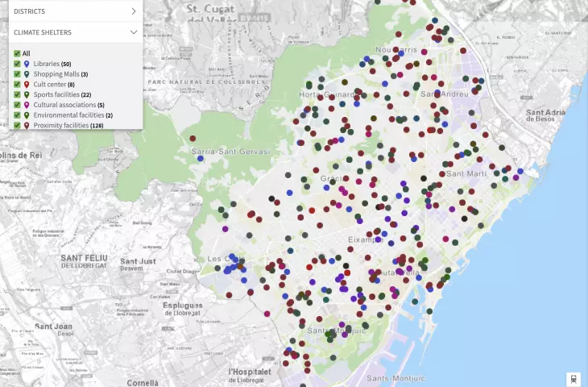Disable the Sports facilities checkbox
The height and width of the screenshot is (387, 588).
pos(17,94)
